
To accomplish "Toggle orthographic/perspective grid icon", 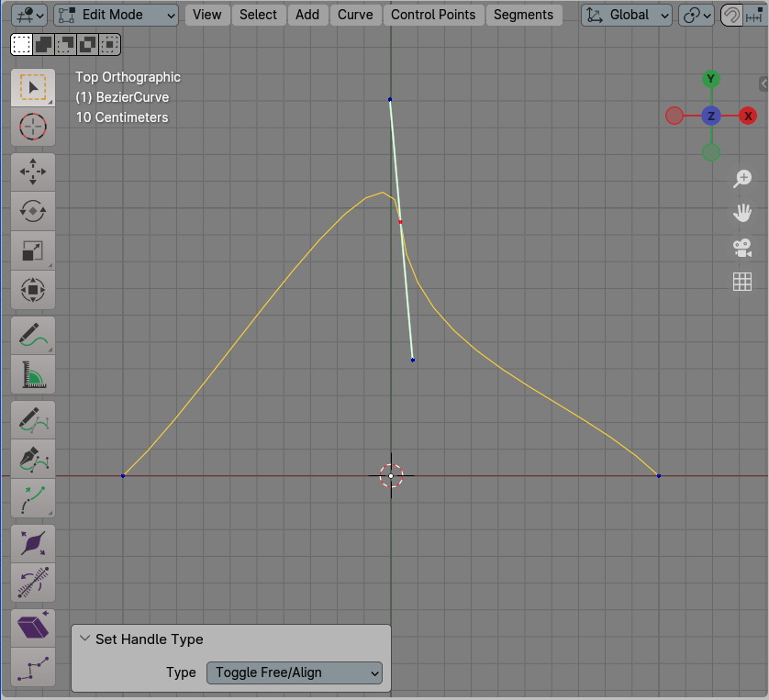I will (x=742, y=282).
